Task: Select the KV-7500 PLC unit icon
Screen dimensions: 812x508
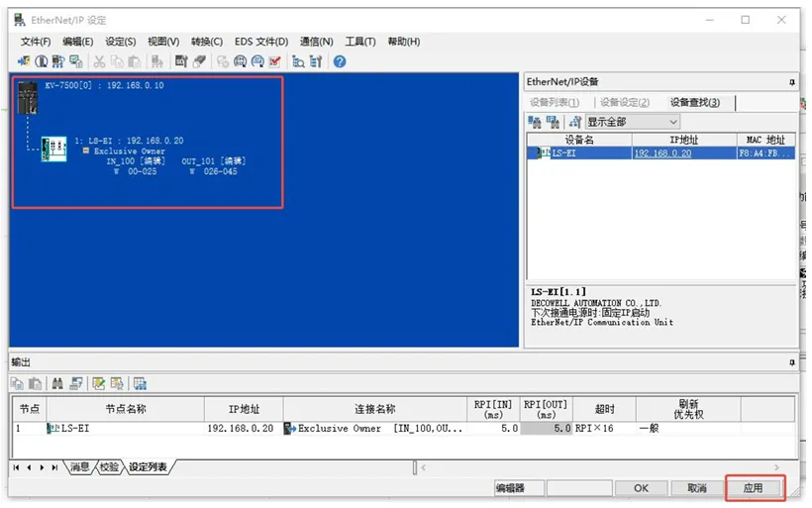Action: point(27,97)
